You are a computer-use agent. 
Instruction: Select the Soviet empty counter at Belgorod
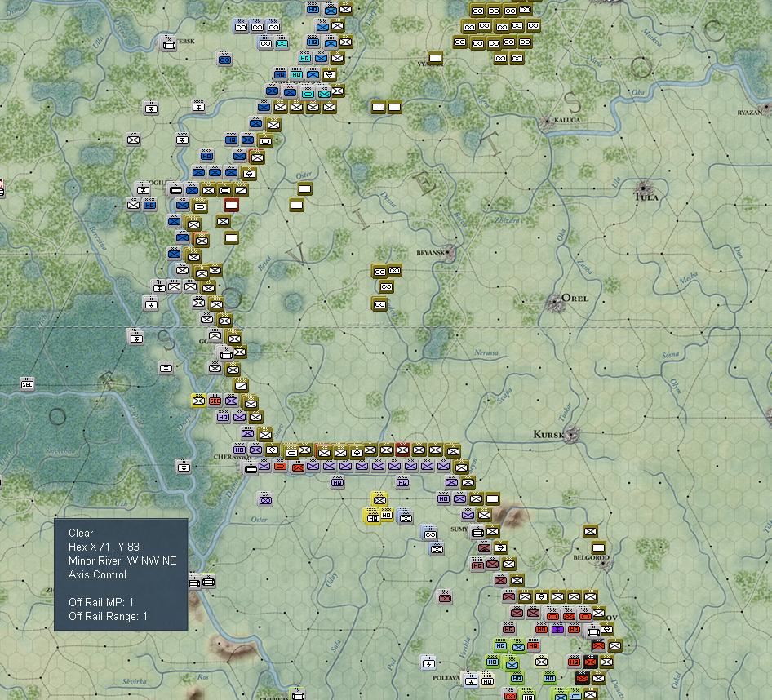tap(599, 547)
